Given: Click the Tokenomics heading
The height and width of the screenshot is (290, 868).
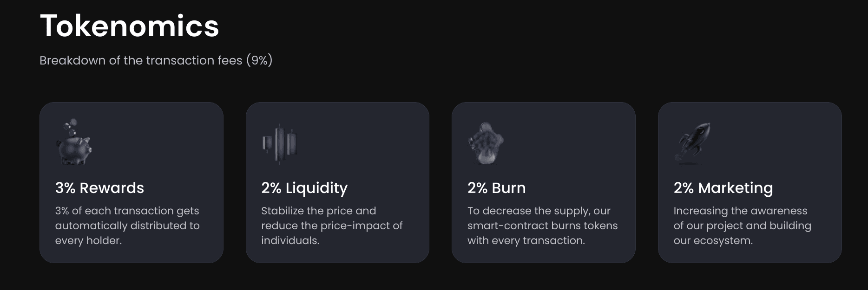Looking at the screenshot, I should [129, 26].
